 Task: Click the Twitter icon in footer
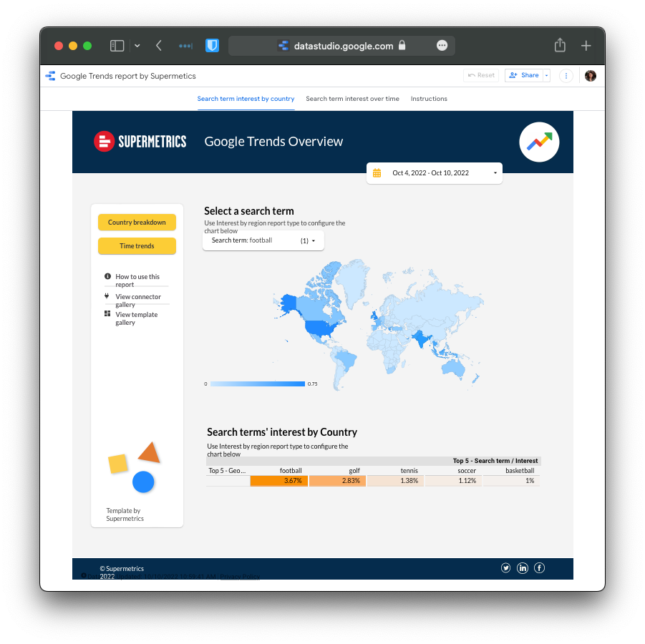pos(506,568)
